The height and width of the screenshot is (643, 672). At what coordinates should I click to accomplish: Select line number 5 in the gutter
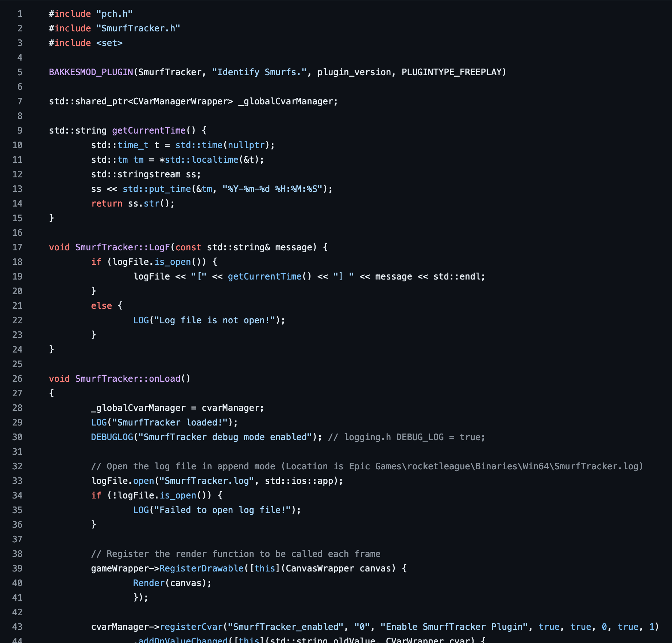[20, 72]
